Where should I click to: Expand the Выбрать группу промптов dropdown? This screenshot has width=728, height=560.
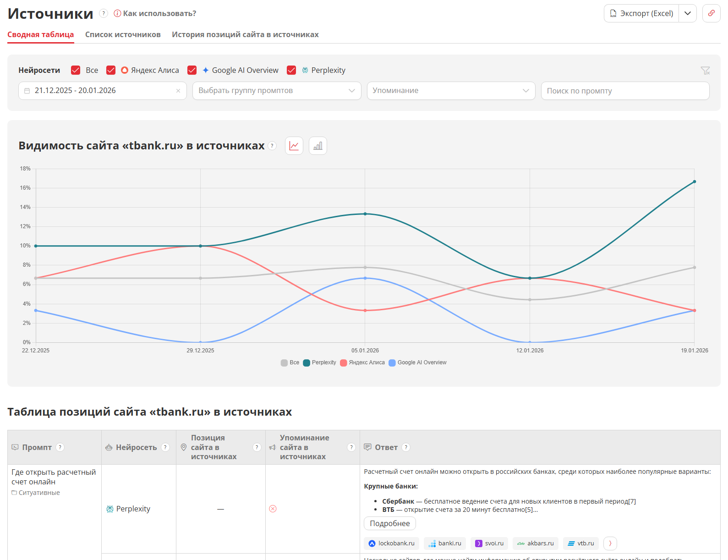click(276, 91)
